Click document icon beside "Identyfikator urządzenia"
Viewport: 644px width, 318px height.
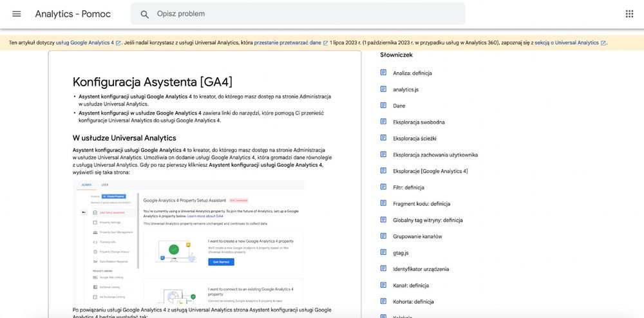tap(383, 268)
